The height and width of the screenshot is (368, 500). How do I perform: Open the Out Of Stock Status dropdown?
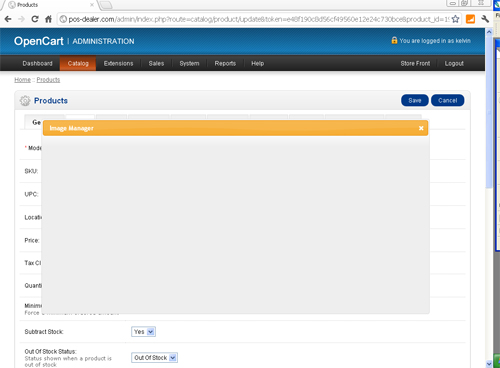click(x=154, y=358)
